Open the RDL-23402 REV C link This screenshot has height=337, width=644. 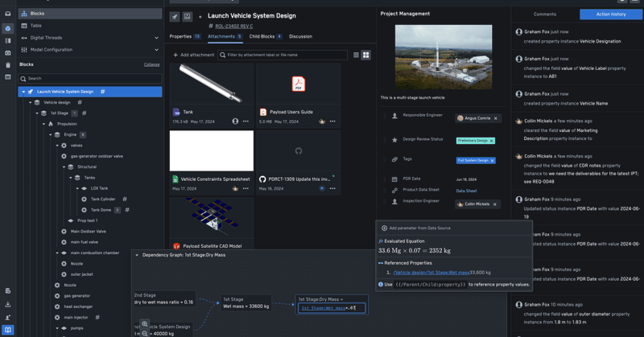(233, 27)
